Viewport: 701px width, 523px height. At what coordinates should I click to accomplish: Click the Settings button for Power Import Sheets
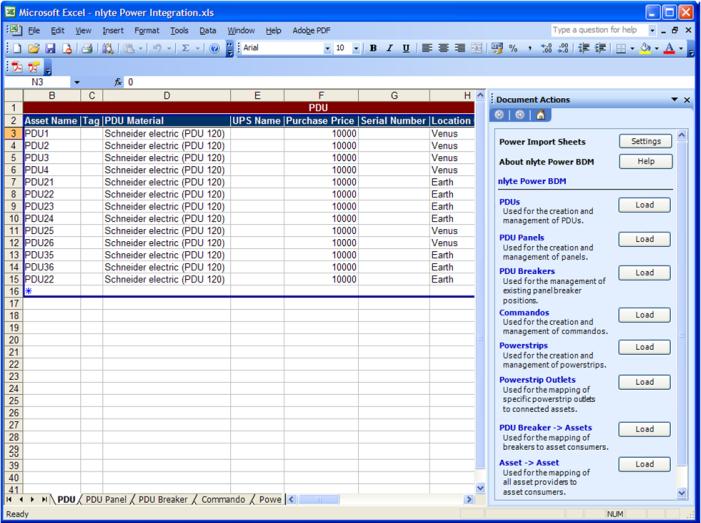[x=646, y=141]
